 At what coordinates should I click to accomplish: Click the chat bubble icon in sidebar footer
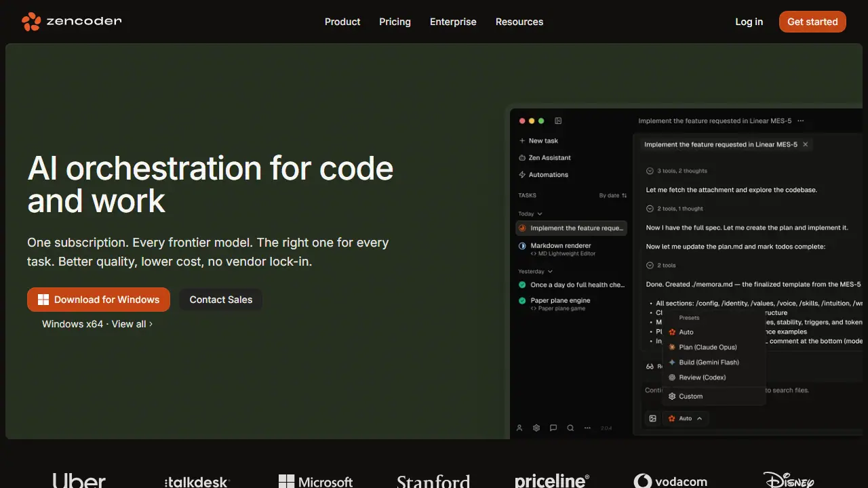pyautogui.click(x=553, y=428)
